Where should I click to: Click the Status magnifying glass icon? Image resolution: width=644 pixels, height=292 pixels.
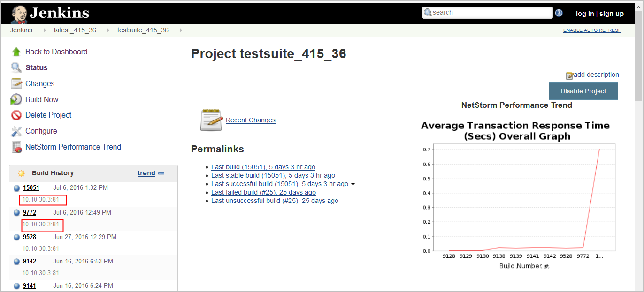click(16, 67)
